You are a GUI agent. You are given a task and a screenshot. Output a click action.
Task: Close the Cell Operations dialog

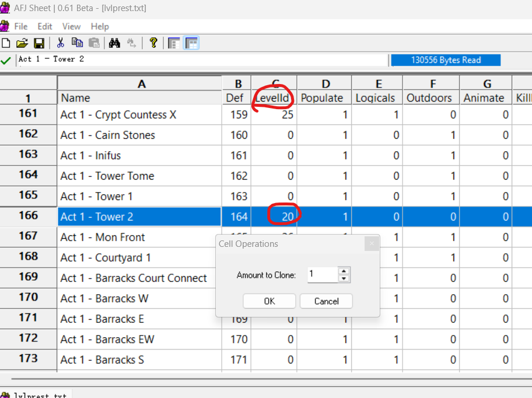click(x=372, y=243)
